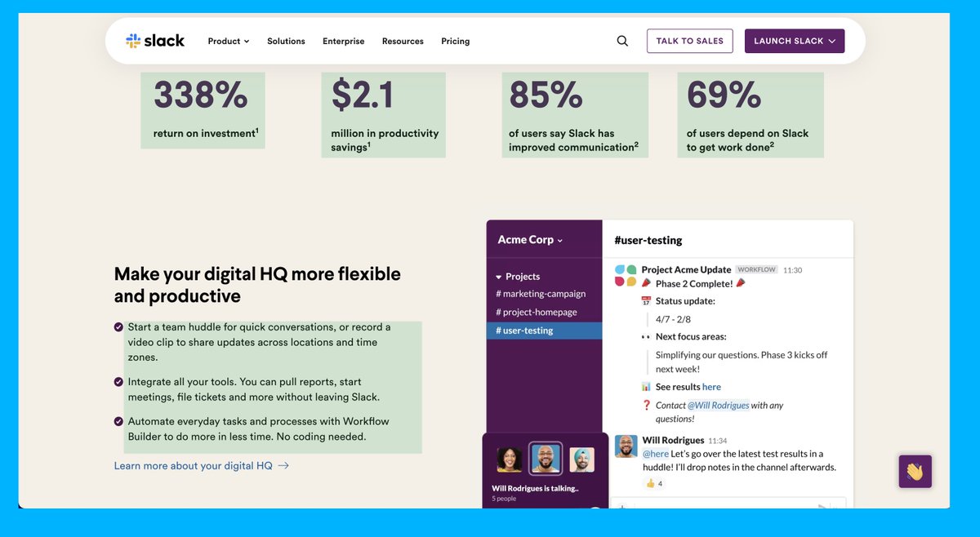Viewport: 980px width, 537px height.
Task: Click the calendar emoji before Status update
Action: point(646,301)
